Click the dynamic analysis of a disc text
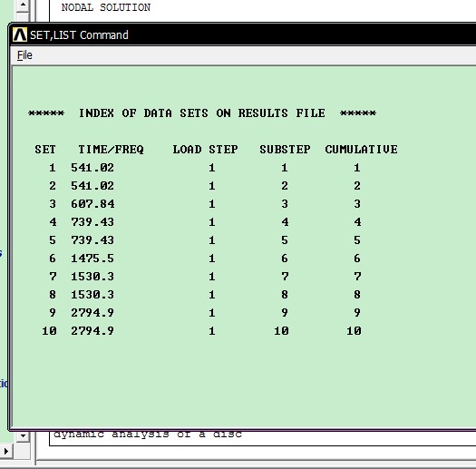The width and height of the screenshot is (476, 469). pyautogui.click(x=148, y=435)
